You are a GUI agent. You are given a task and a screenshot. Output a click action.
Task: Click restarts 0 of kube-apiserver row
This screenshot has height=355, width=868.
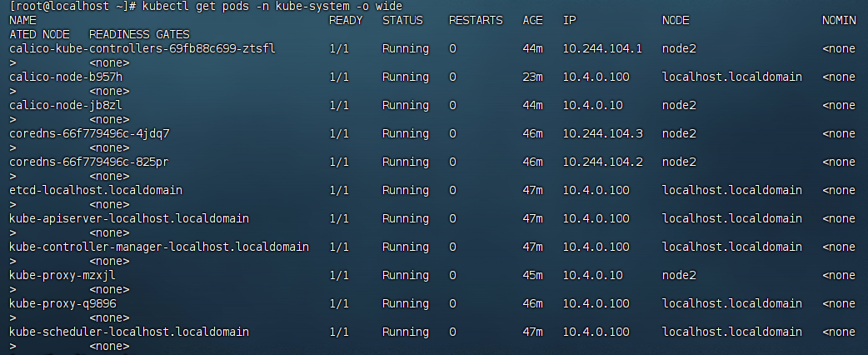coord(452,219)
